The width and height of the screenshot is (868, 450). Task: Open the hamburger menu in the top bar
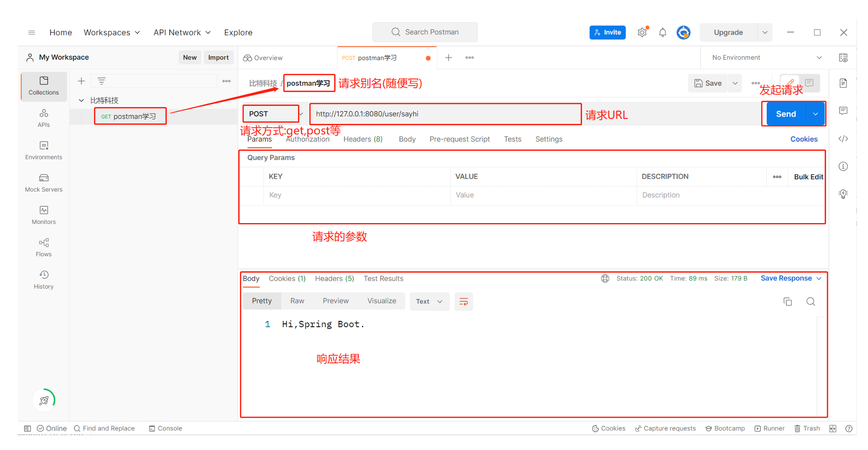click(x=32, y=33)
